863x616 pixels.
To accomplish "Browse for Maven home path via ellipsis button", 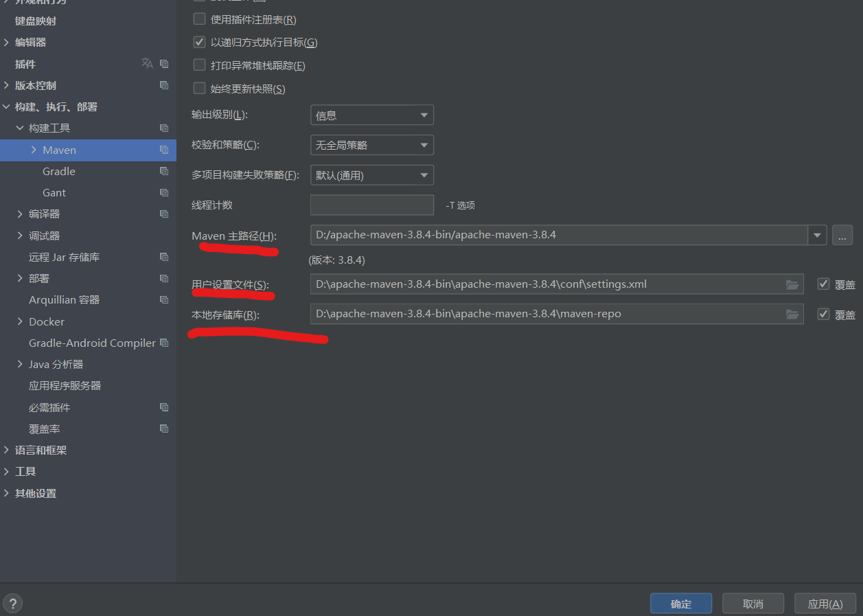I will pyautogui.click(x=842, y=235).
